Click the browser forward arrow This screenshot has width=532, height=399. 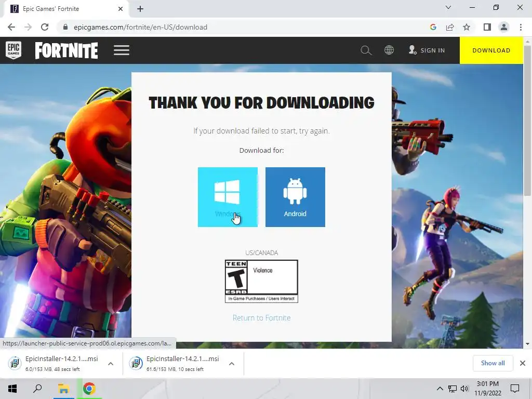click(28, 27)
